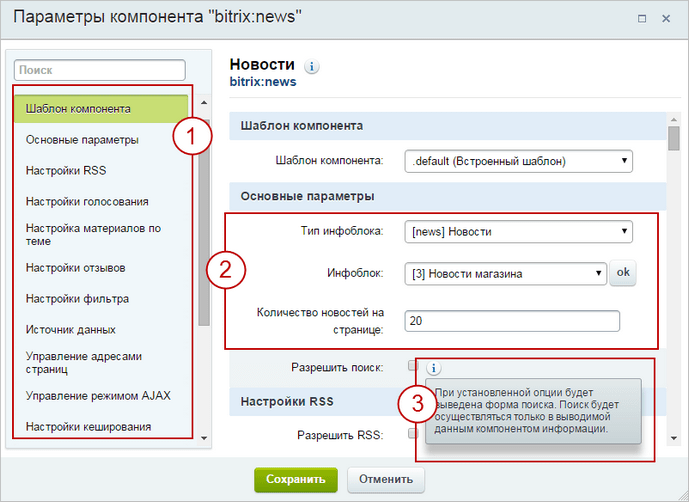Open the Инфоблок dropdown
689x502 pixels.
[x=505, y=274]
